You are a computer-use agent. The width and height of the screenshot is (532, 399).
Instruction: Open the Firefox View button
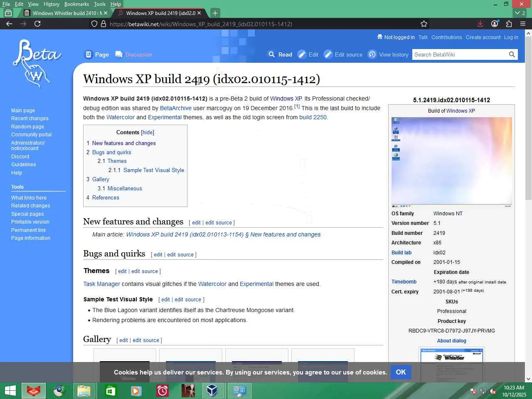tap(8, 13)
